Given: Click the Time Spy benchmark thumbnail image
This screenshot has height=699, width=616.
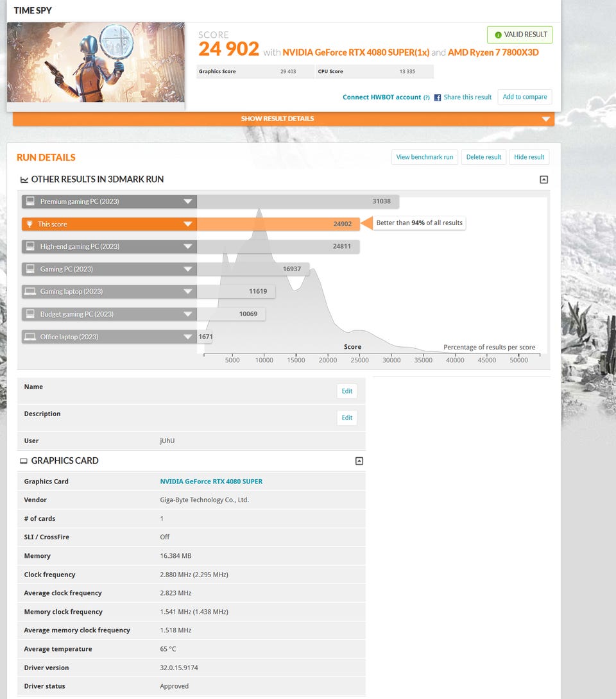Looking at the screenshot, I should (x=96, y=62).
